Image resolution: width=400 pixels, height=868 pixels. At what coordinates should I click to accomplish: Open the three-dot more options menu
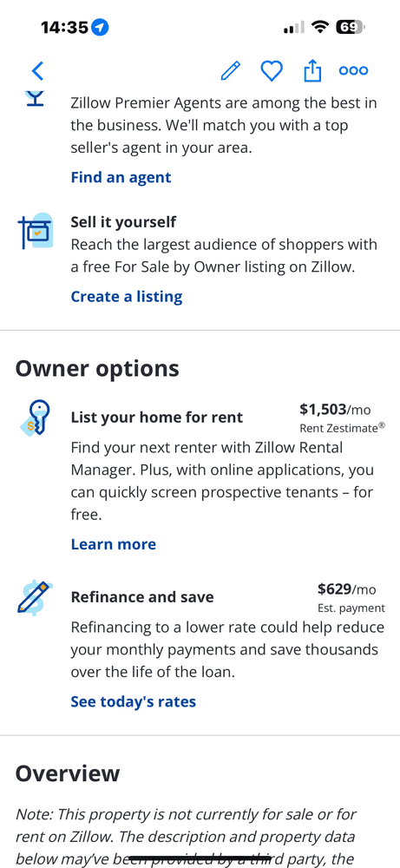[353, 71]
